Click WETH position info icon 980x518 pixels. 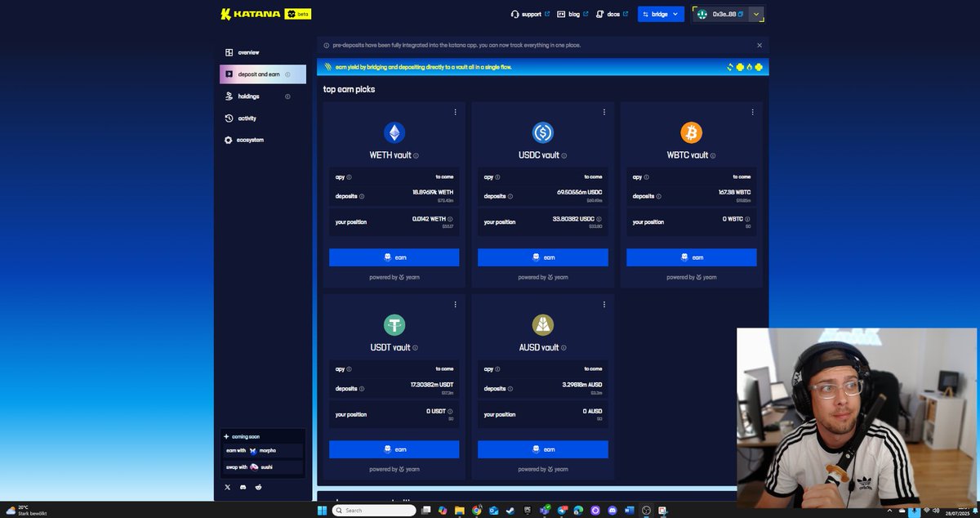(x=450, y=219)
